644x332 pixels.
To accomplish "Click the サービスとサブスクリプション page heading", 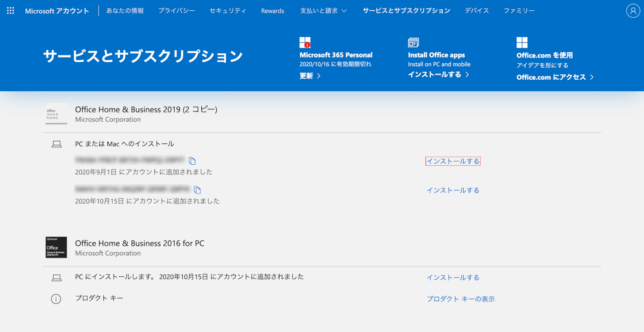I will point(143,56).
